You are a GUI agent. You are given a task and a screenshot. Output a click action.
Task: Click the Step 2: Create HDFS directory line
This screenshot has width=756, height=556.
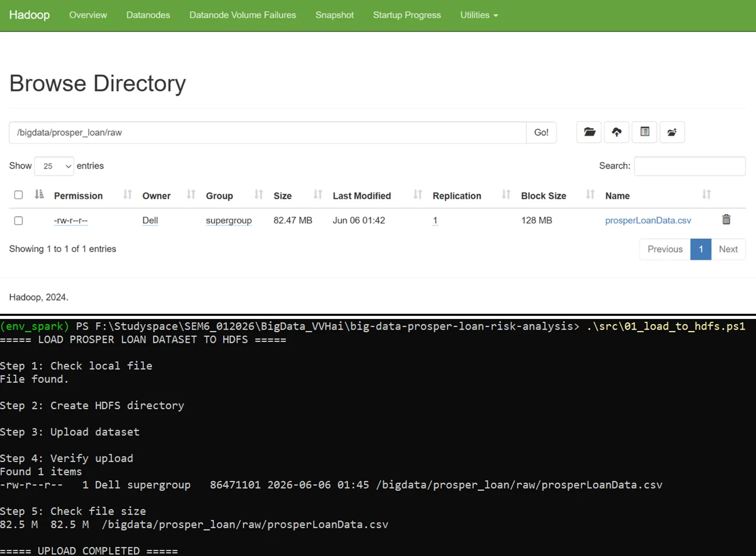(92, 405)
